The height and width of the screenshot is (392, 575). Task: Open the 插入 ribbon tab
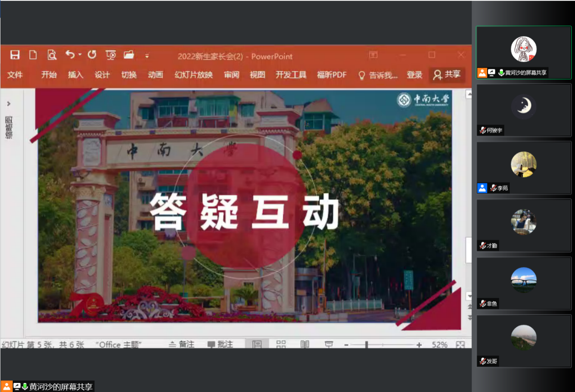[76, 75]
